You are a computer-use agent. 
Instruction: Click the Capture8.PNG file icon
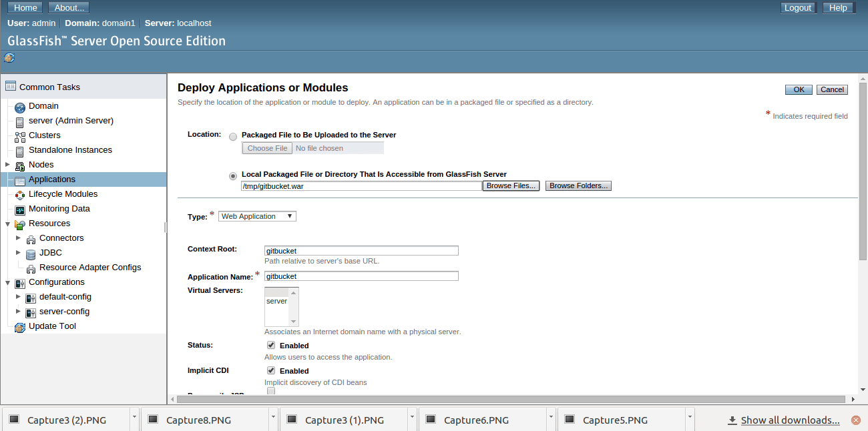point(153,420)
